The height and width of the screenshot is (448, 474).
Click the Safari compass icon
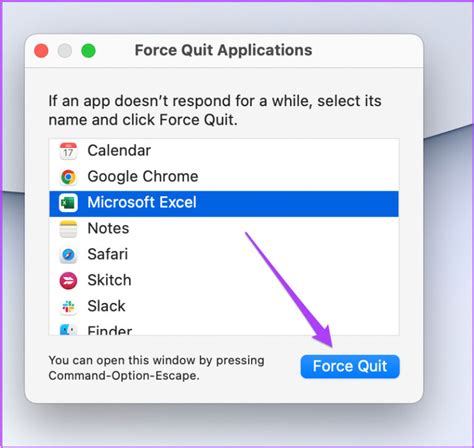coord(68,255)
